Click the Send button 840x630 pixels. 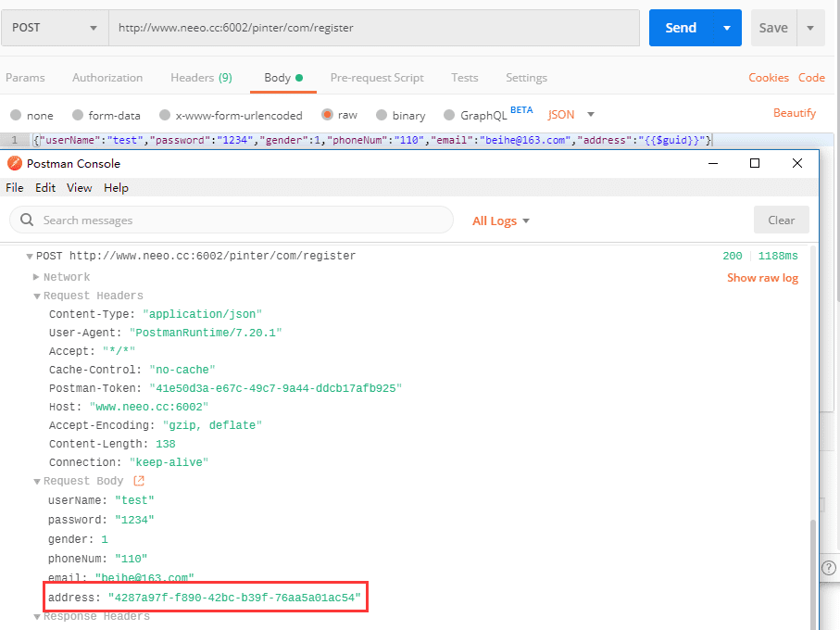tap(681, 28)
